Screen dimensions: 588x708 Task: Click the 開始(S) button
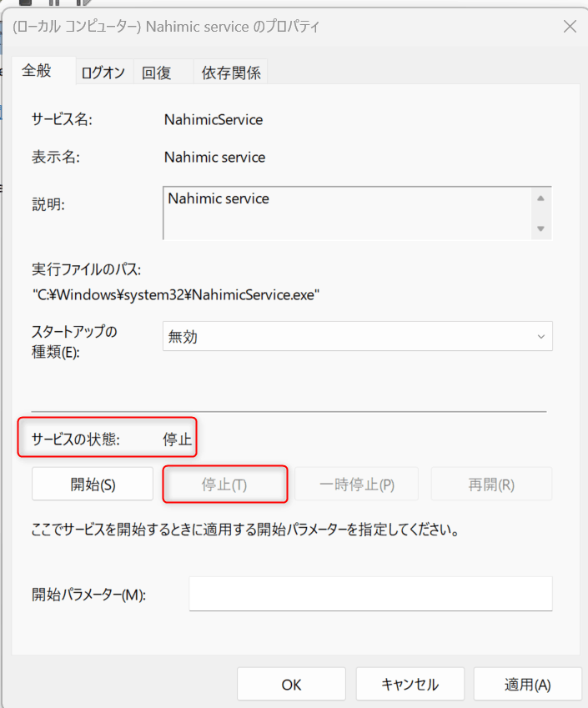coord(93,485)
